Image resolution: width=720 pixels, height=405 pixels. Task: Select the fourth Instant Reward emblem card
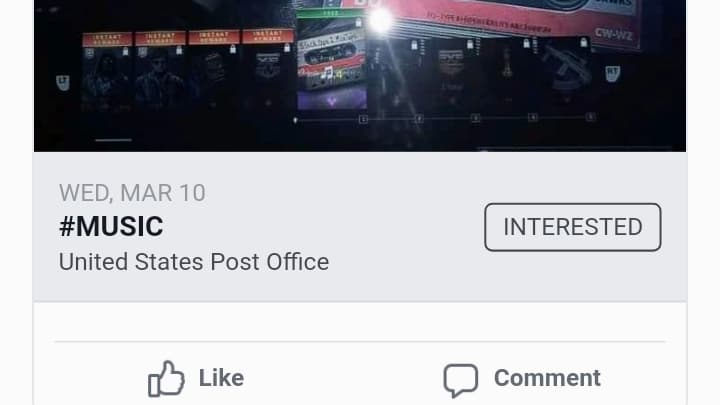click(x=268, y=69)
